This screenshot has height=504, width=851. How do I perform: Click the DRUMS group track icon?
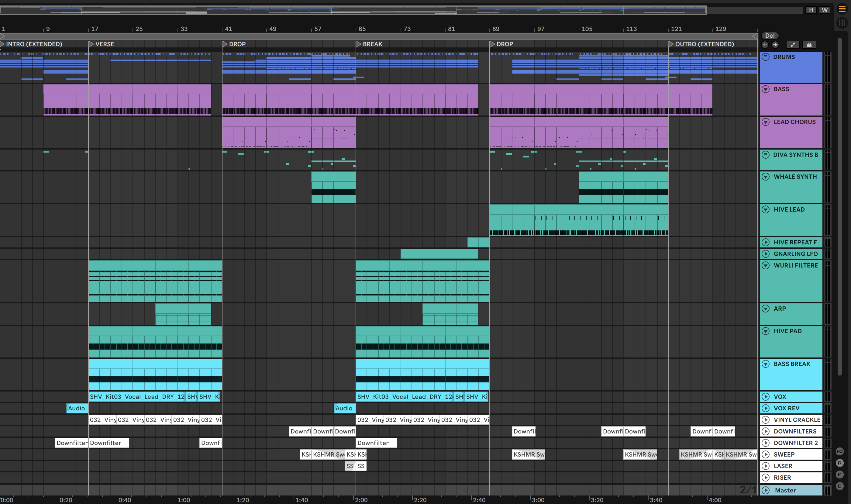pyautogui.click(x=765, y=57)
